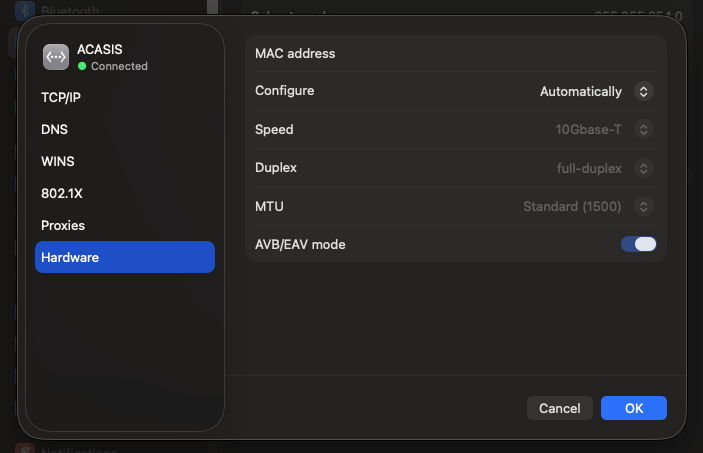Show the Proxies settings pane

pos(63,226)
